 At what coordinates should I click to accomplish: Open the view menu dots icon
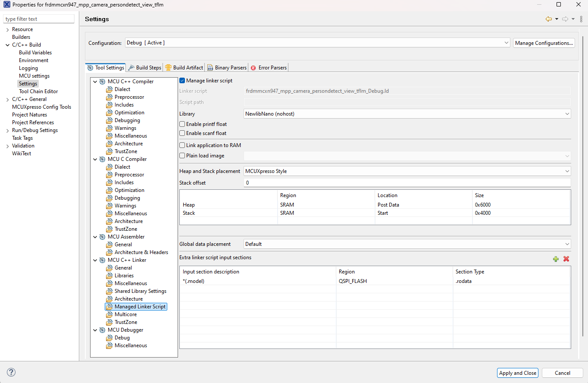click(x=581, y=19)
